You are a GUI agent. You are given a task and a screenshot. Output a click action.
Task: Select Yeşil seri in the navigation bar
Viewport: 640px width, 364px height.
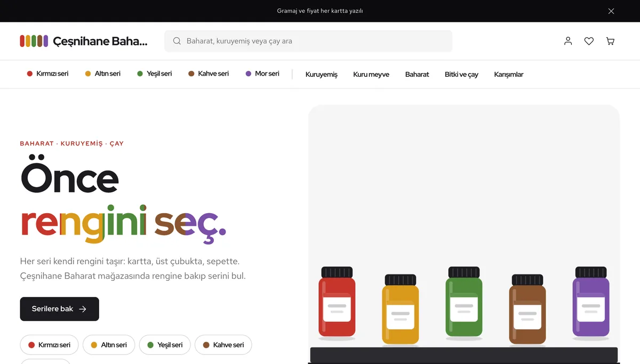pos(154,74)
